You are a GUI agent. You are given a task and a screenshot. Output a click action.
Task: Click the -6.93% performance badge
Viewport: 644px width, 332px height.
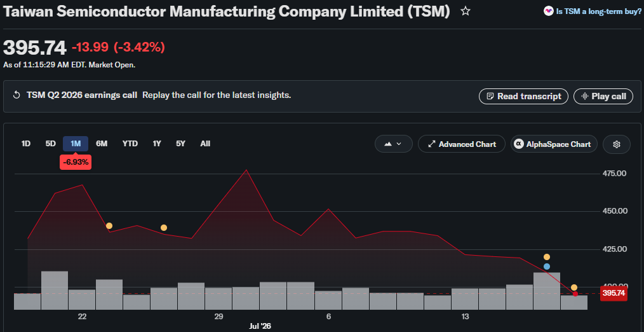pos(76,162)
